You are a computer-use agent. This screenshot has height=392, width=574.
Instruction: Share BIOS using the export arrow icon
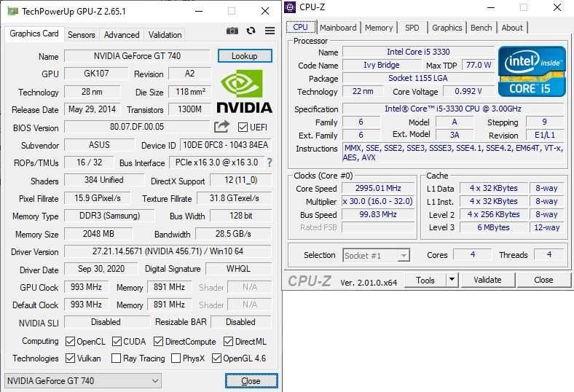tap(222, 127)
